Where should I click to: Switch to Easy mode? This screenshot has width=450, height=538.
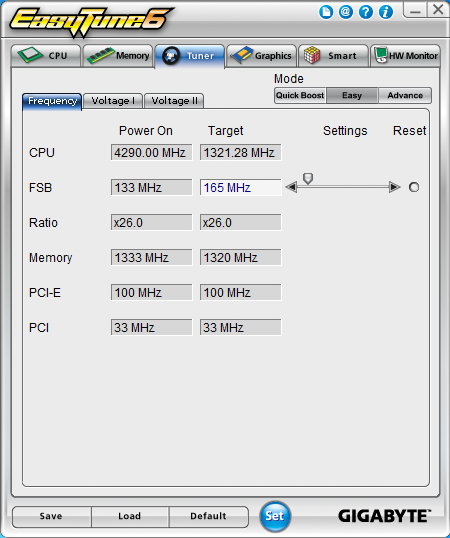352,95
